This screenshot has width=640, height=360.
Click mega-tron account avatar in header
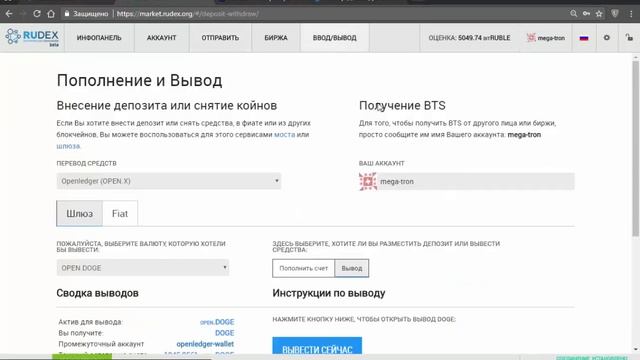click(531, 38)
